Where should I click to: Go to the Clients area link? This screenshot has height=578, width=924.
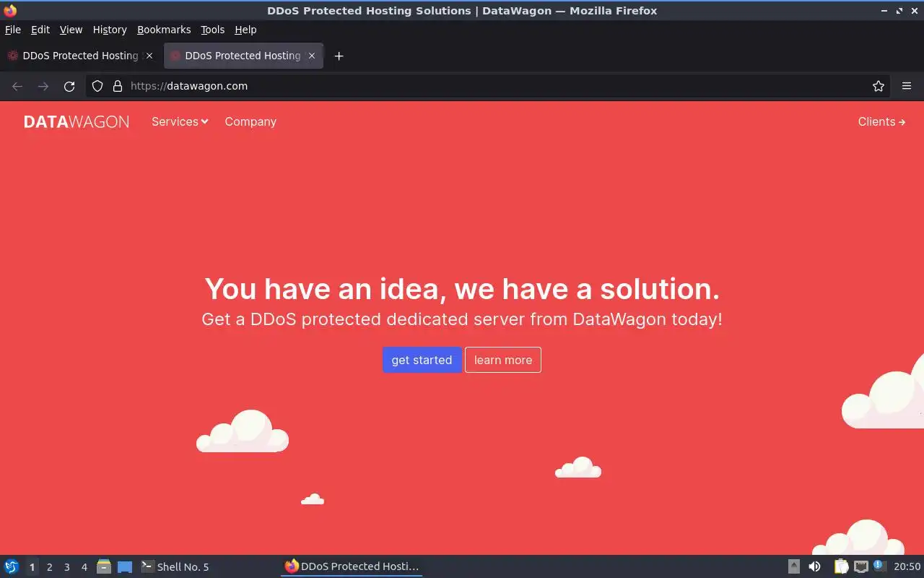coord(881,121)
